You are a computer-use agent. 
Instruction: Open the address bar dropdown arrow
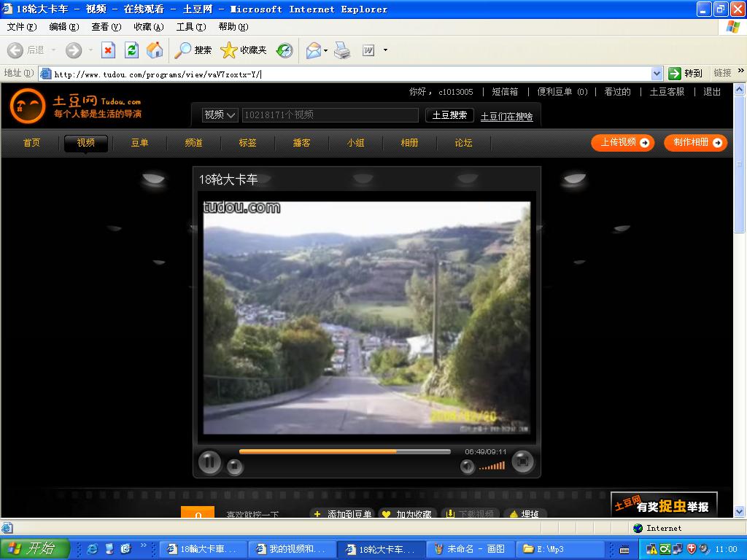coord(657,74)
